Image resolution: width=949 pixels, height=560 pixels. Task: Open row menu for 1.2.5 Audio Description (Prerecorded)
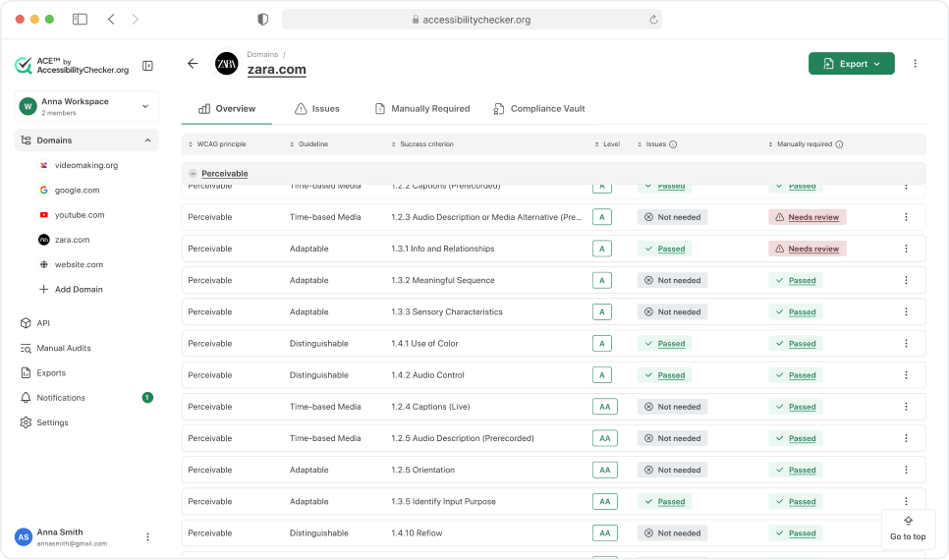coord(906,438)
